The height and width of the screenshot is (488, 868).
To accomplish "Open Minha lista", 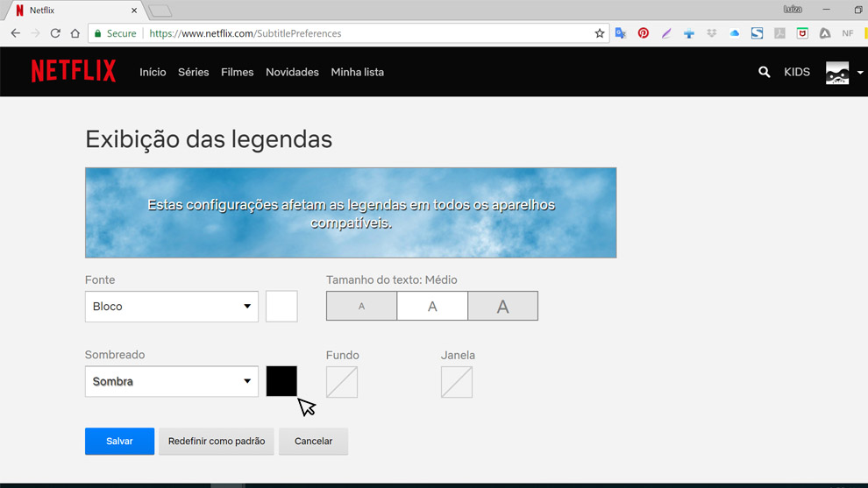I will (x=357, y=72).
